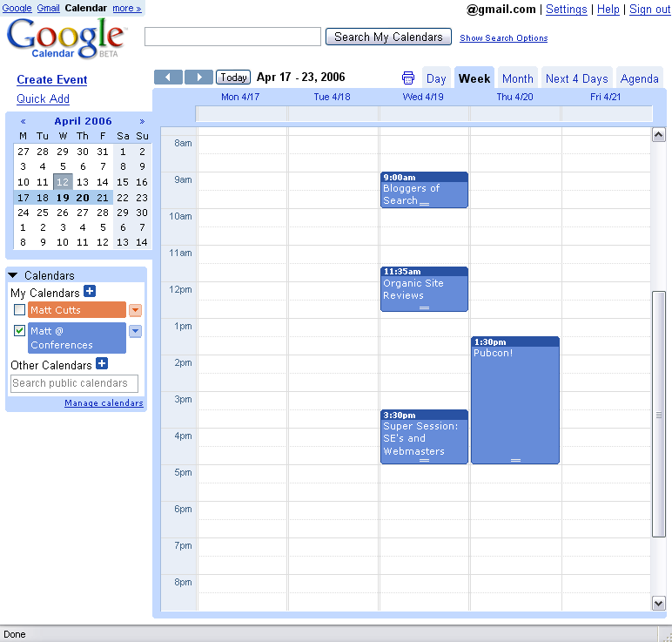Add calendar via Other Calendars plus icon
The width and height of the screenshot is (672, 642).
coord(102,364)
